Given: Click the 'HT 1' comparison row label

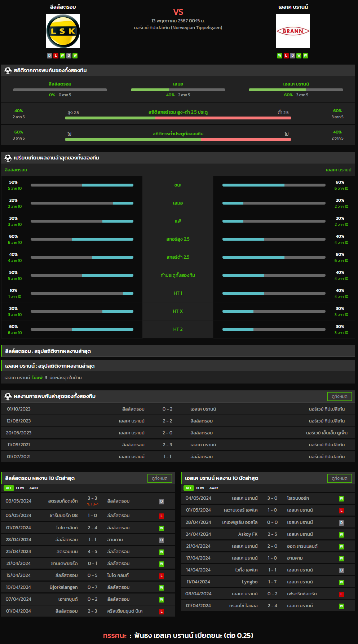Looking at the screenshot, I should (178, 293).
